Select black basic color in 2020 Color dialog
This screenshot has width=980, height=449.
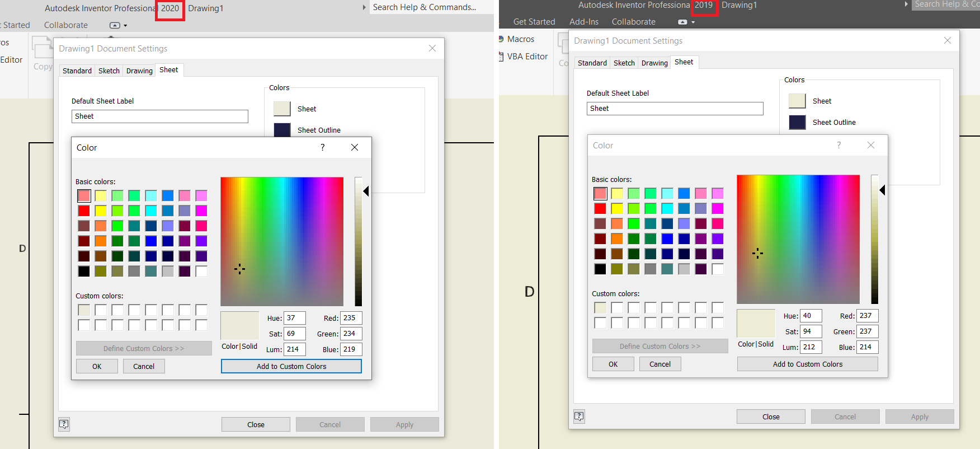[x=84, y=271]
